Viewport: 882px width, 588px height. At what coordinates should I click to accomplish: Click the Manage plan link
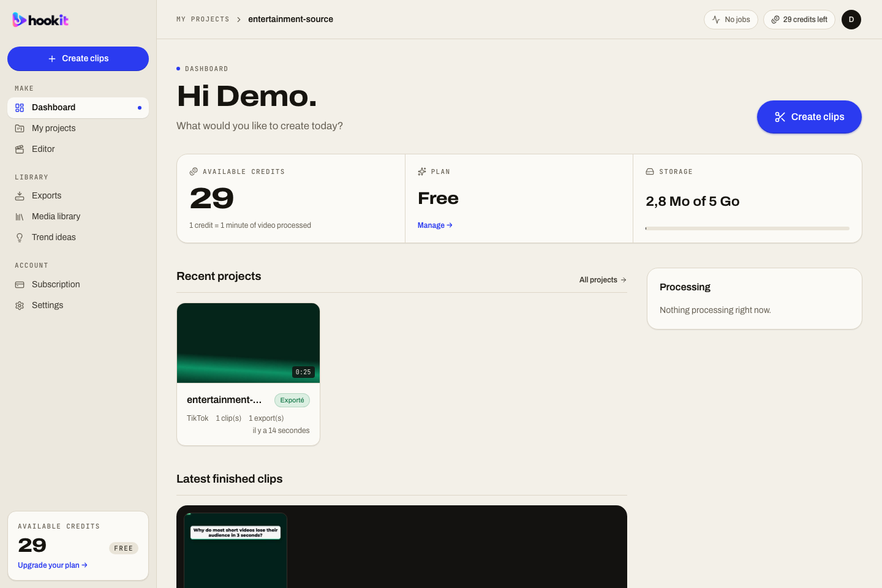435,225
